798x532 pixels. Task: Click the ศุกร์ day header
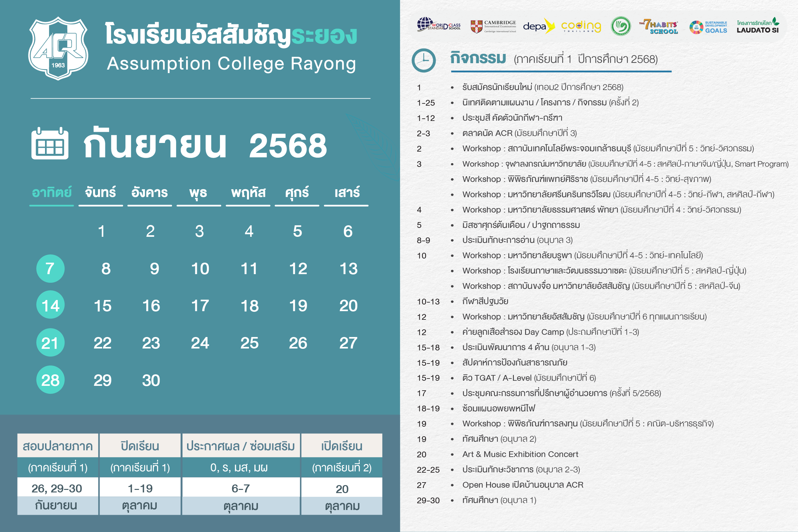297,193
